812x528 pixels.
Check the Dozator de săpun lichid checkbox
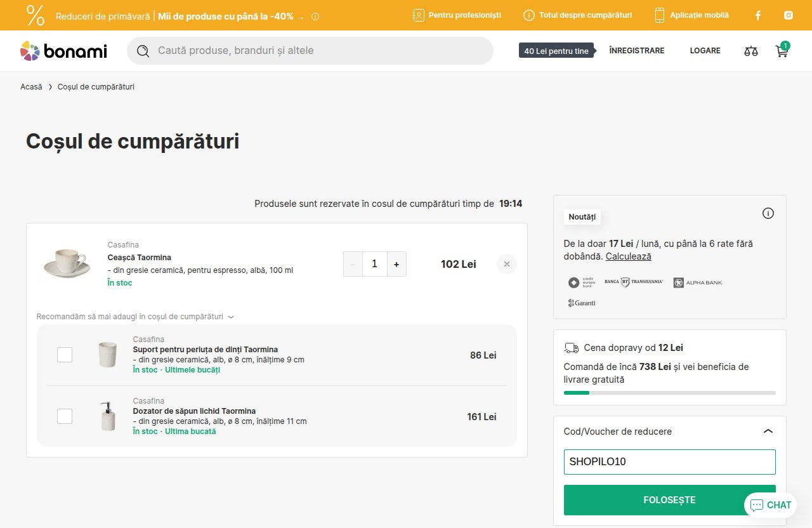pos(65,416)
